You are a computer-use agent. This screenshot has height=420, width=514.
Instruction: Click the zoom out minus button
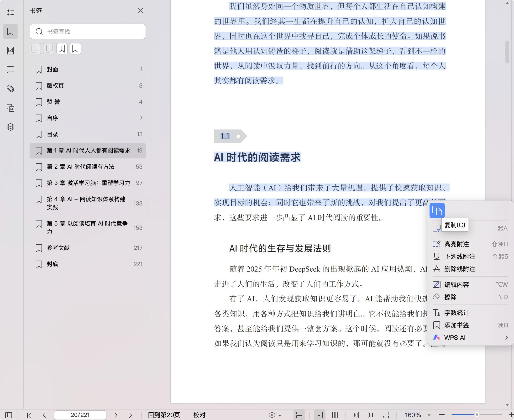(442, 415)
